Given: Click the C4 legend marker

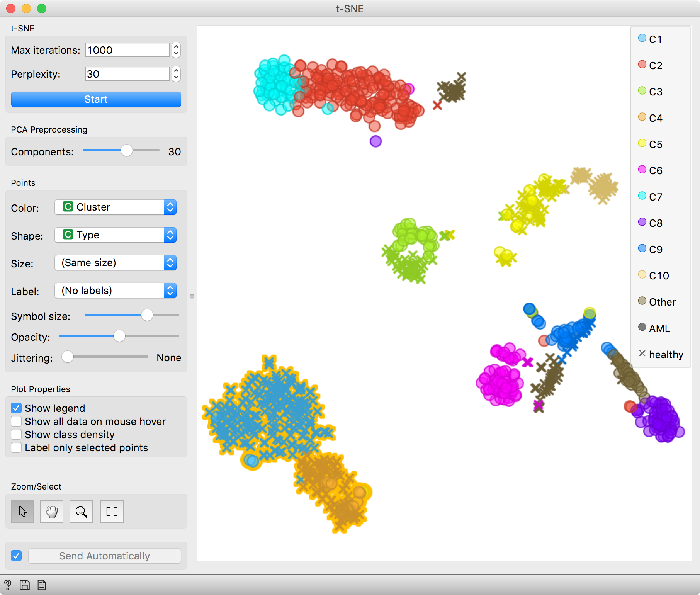Looking at the screenshot, I should (x=642, y=117).
